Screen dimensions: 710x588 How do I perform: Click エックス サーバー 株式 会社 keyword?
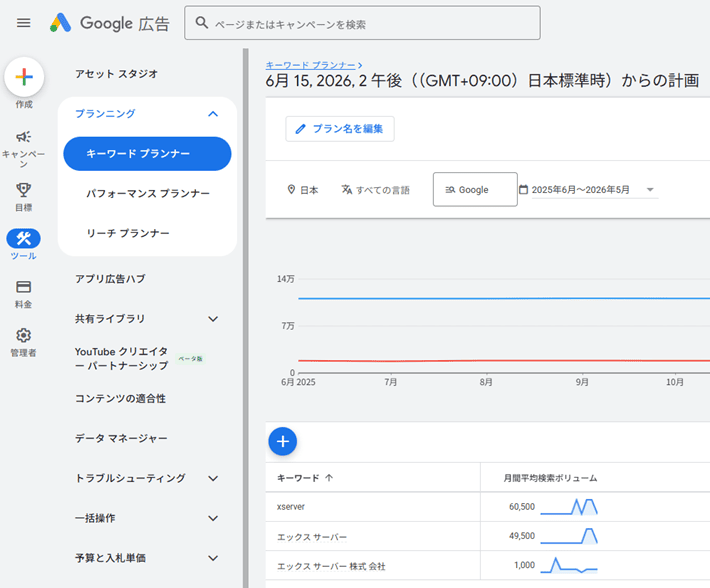pos(331,566)
